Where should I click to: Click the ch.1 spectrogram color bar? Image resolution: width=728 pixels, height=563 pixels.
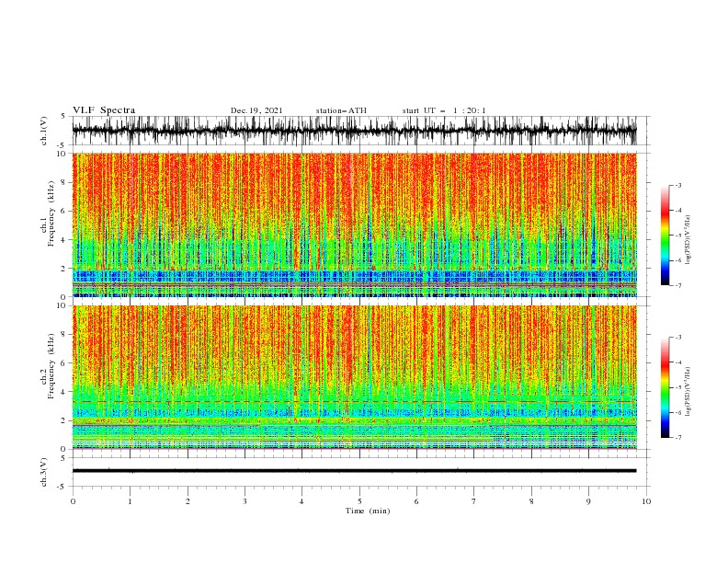pyautogui.click(x=665, y=236)
